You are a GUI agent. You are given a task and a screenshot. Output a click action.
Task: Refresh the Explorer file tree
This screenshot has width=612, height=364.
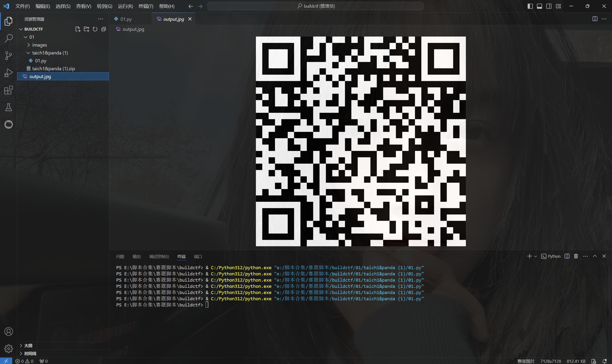pyautogui.click(x=95, y=29)
